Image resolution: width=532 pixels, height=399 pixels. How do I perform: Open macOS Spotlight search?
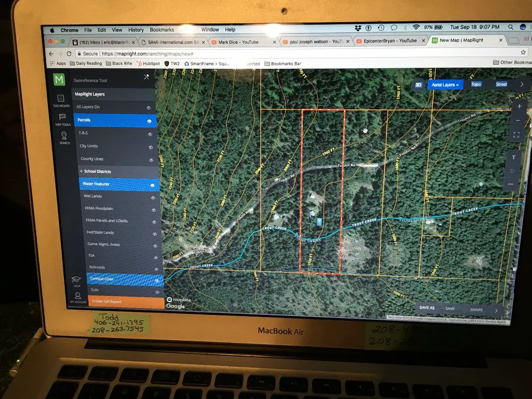[511, 27]
